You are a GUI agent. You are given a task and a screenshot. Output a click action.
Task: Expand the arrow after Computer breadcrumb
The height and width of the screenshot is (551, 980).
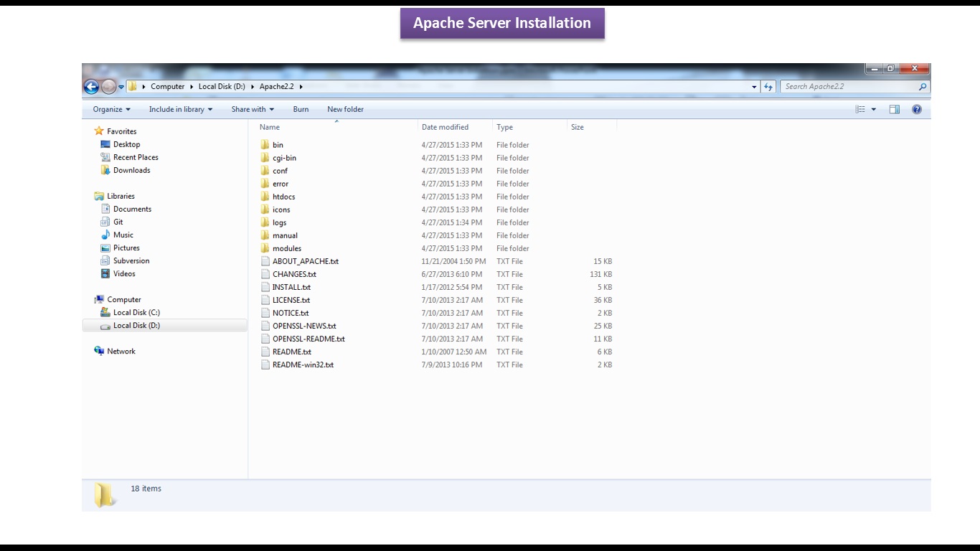[192, 87]
